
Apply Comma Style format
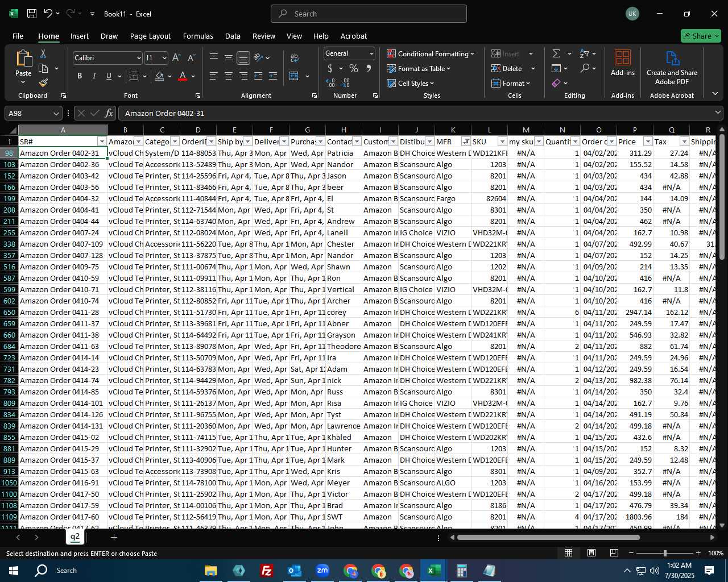[369, 68]
